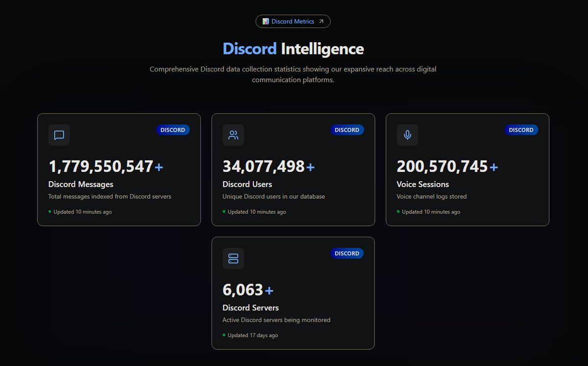Click the 34,077,498 users count

tap(264, 167)
